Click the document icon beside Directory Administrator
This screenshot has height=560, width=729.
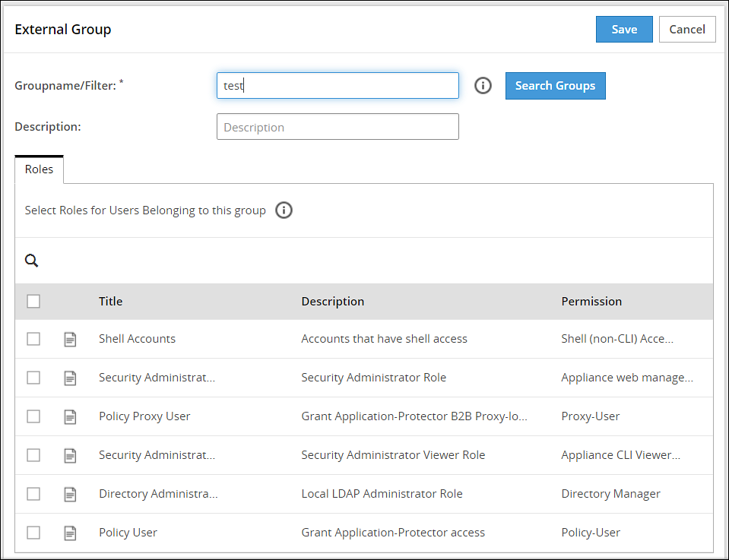(70, 494)
